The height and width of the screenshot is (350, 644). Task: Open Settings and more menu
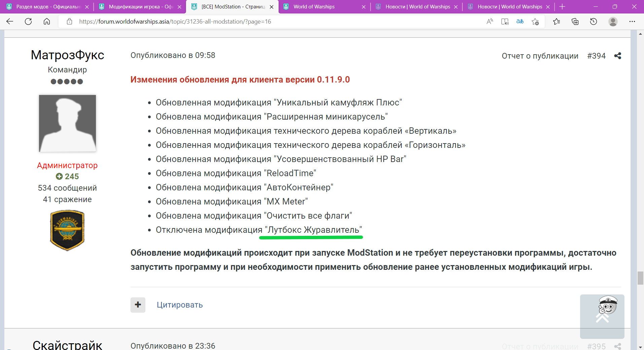pos(632,22)
